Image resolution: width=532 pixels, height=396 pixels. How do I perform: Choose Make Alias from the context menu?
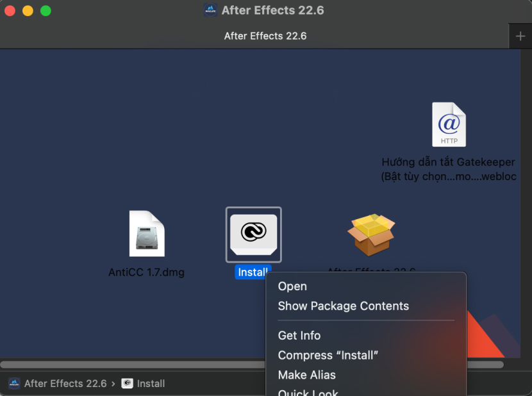pos(306,375)
